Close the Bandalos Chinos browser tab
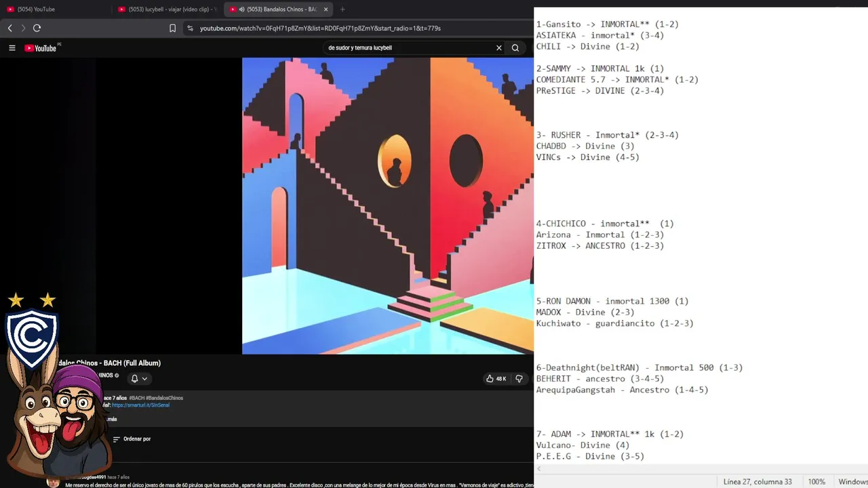This screenshot has height=488, width=868. [x=326, y=9]
